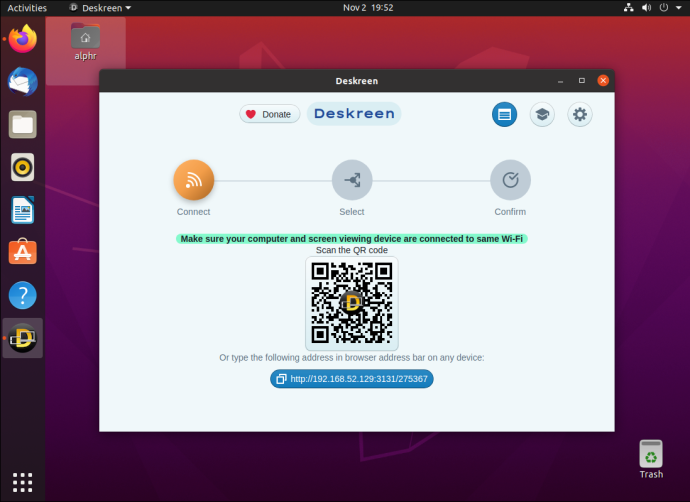Copy the http://192.168.52.129 address link
690x502 pixels.
click(352, 379)
